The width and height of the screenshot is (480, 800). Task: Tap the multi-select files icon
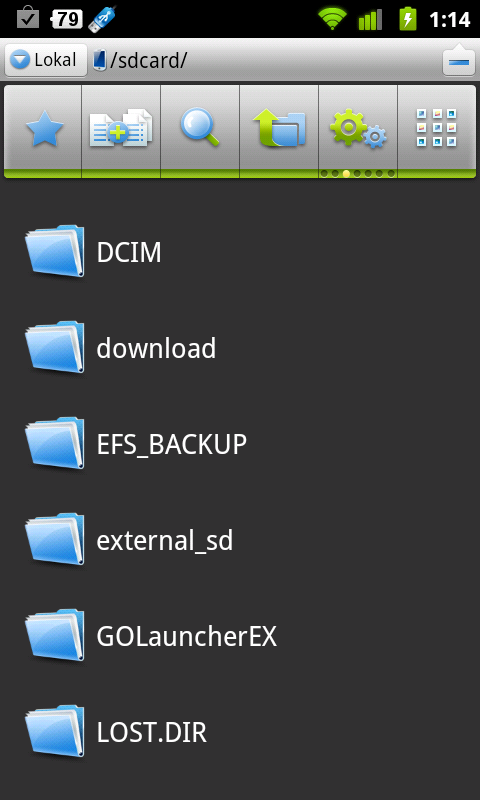[121, 131]
